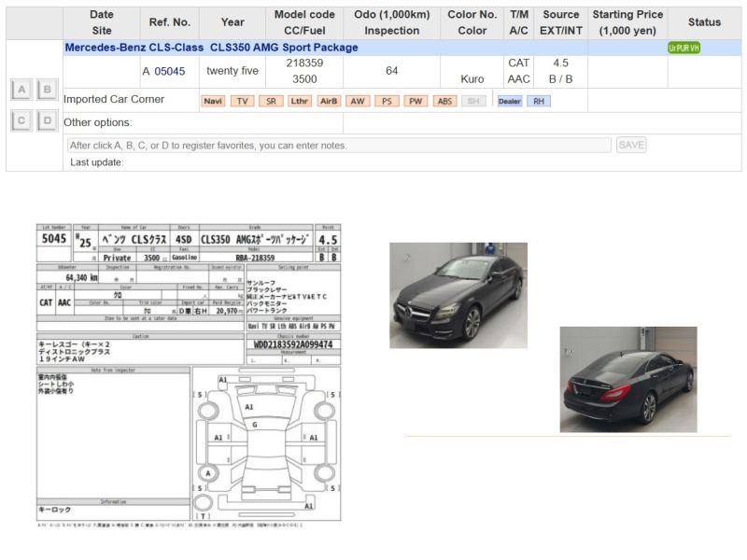Select the RH right-hand badge

(x=539, y=101)
